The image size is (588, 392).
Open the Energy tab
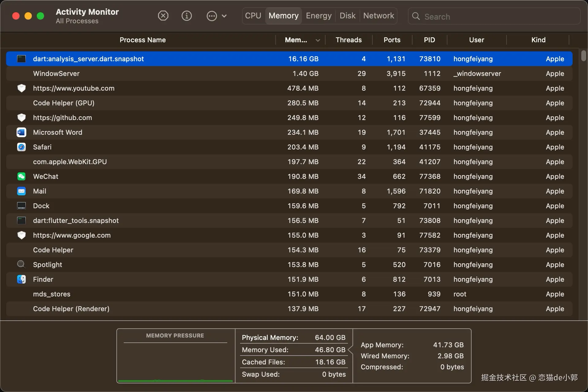(318, 16)
